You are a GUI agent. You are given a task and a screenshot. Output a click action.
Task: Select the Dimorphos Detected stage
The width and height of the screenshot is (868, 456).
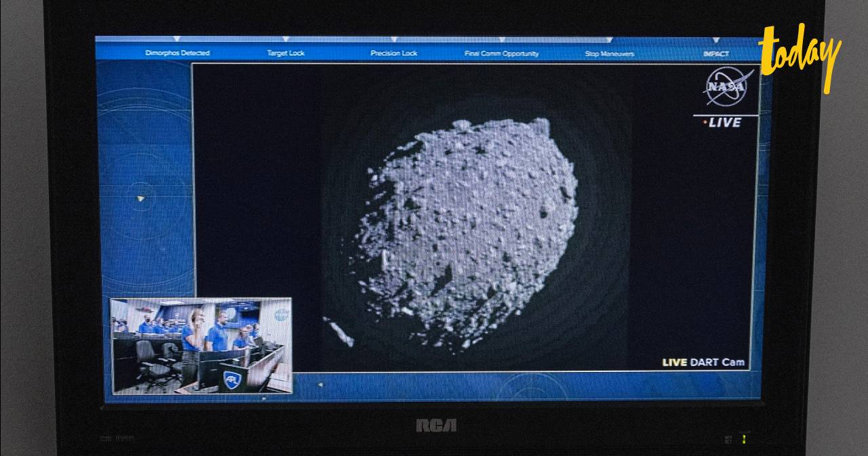(178, 52)
